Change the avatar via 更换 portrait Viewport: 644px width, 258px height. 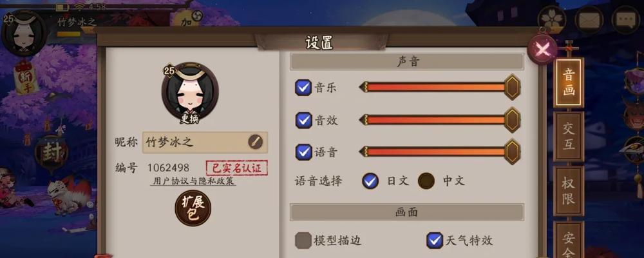[x=190, y=94]
